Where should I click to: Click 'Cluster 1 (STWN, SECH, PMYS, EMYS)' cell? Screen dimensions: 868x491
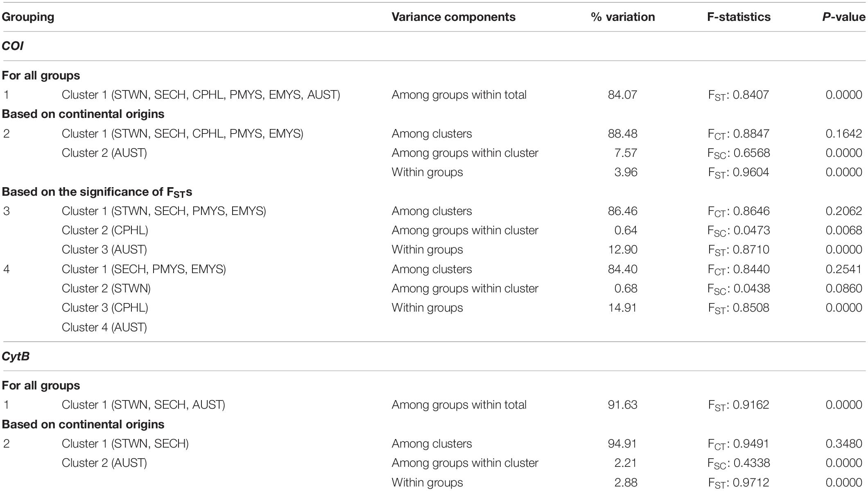(x=164, y=211)
